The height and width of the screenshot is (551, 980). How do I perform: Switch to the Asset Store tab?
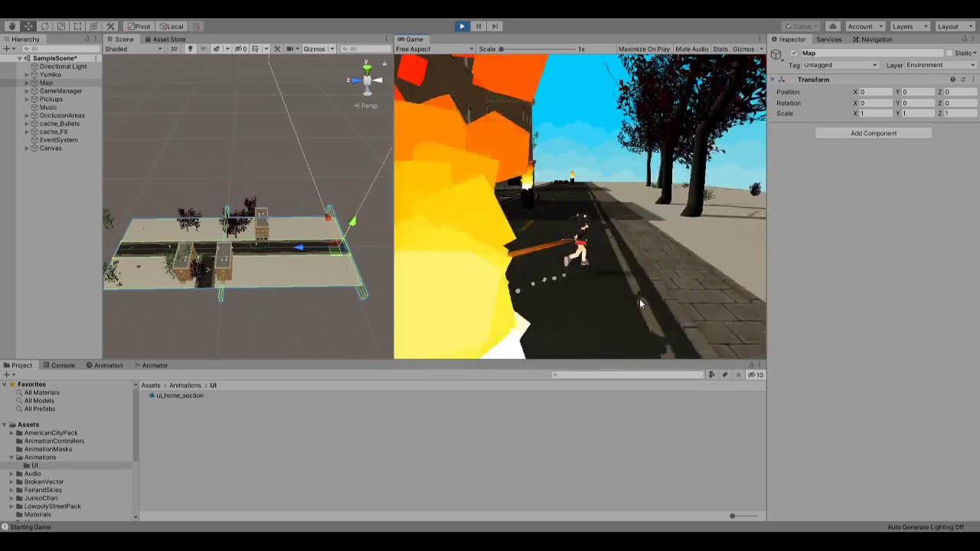165,39
